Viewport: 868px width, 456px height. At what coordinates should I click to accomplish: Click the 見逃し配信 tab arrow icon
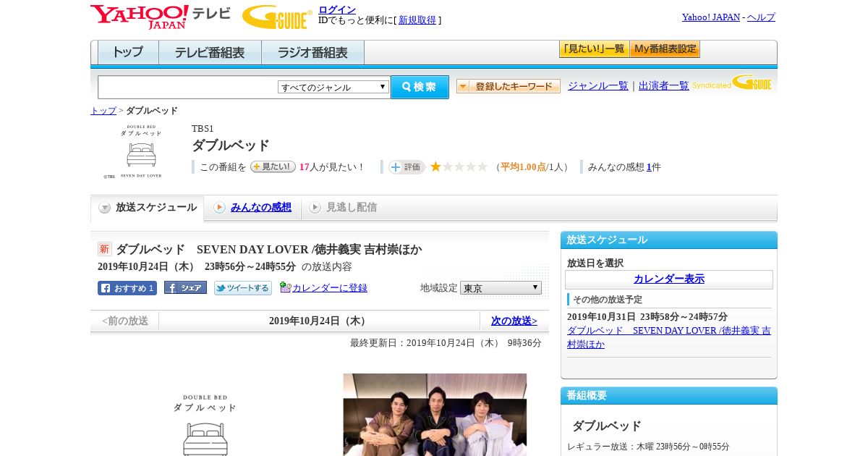point(315,208)
